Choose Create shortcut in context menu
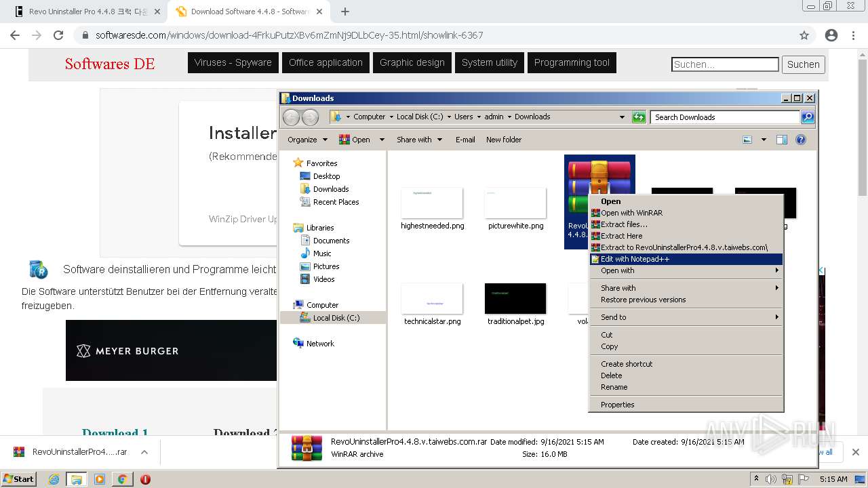Screen dimensions: 868x488 coord(686,364)
